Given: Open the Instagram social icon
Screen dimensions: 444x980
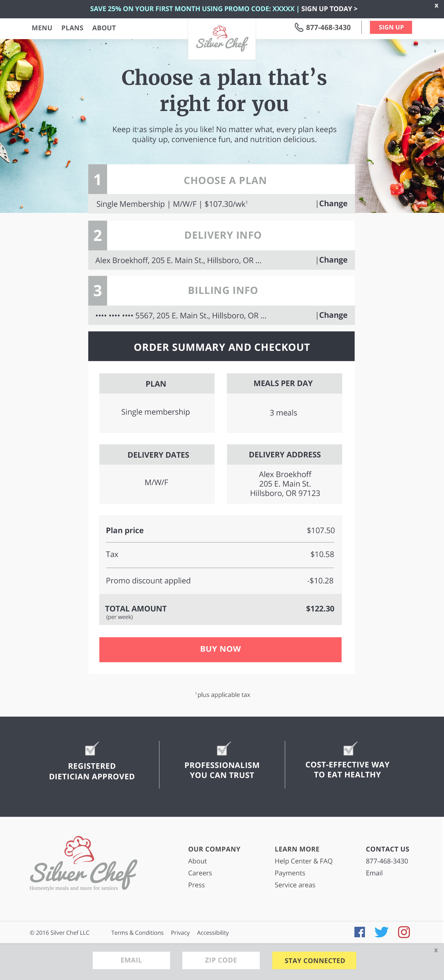Looking at the screenshot, I should [404, 932].
